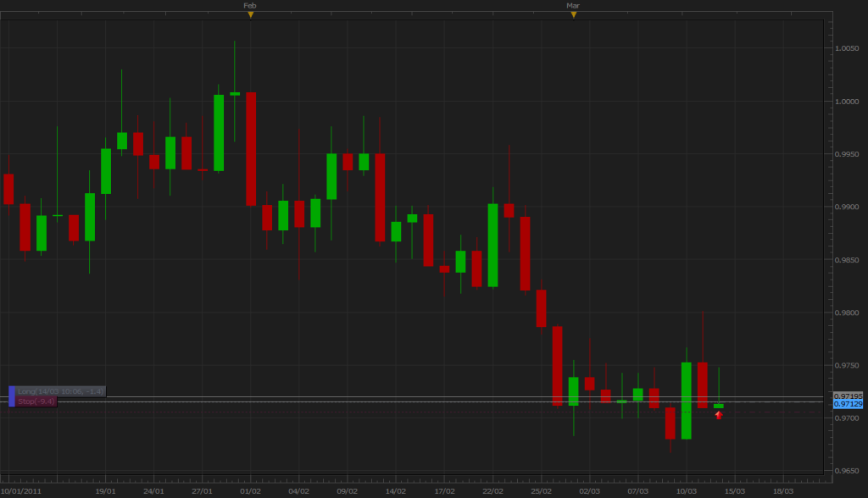
Task: Click the 10/03 date axis label
Action: [x=687, y=491]
